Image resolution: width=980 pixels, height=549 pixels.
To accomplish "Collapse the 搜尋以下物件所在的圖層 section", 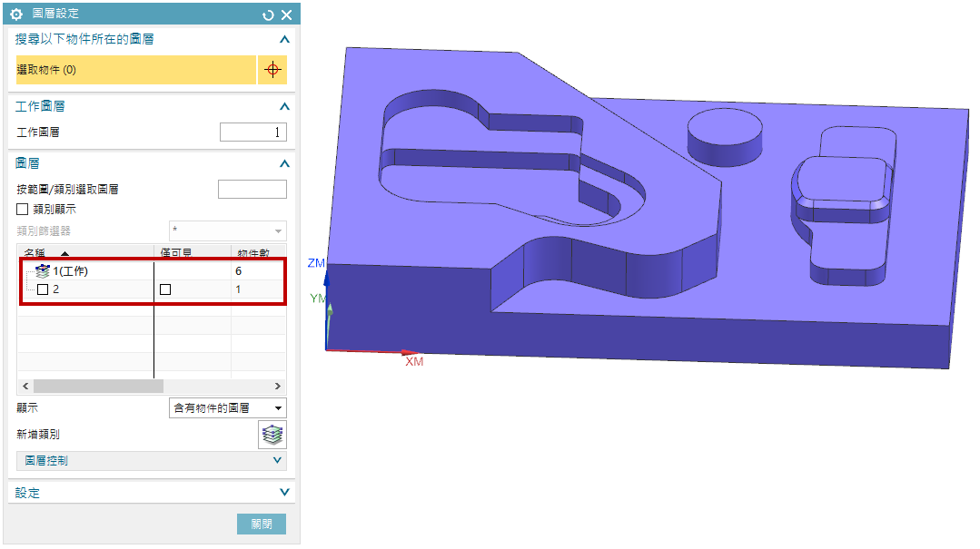I will click(x=284, y=39).
